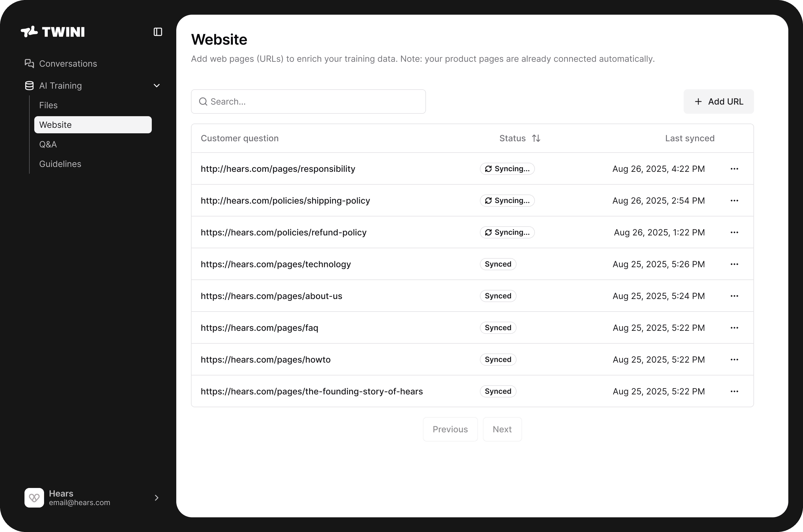Collapse AI Training chevron
803x532 pixels.
pyautogui.click(x=157, y=86)
